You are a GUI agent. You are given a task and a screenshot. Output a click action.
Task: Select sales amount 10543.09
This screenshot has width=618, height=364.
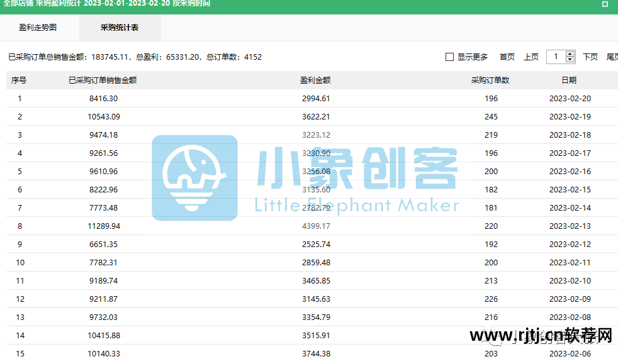coord(104,117)
